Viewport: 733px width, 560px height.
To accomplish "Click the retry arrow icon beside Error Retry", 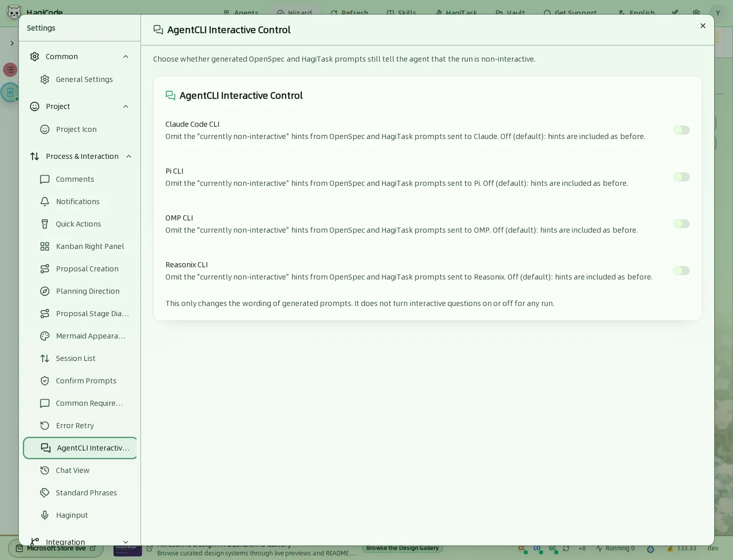I will pyautogui.click(x=45, y=426).
